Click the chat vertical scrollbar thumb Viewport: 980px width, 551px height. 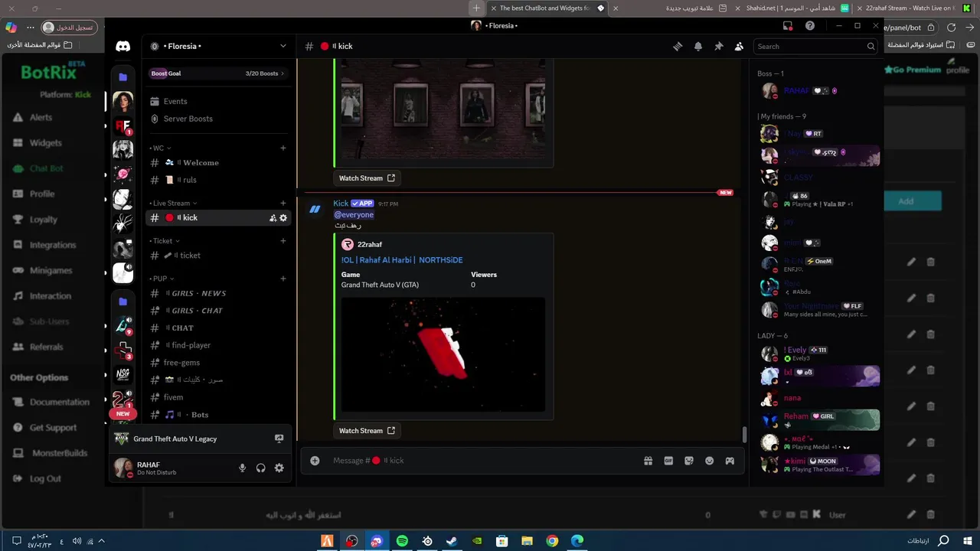pyautogui.click(x=744, y=435)
